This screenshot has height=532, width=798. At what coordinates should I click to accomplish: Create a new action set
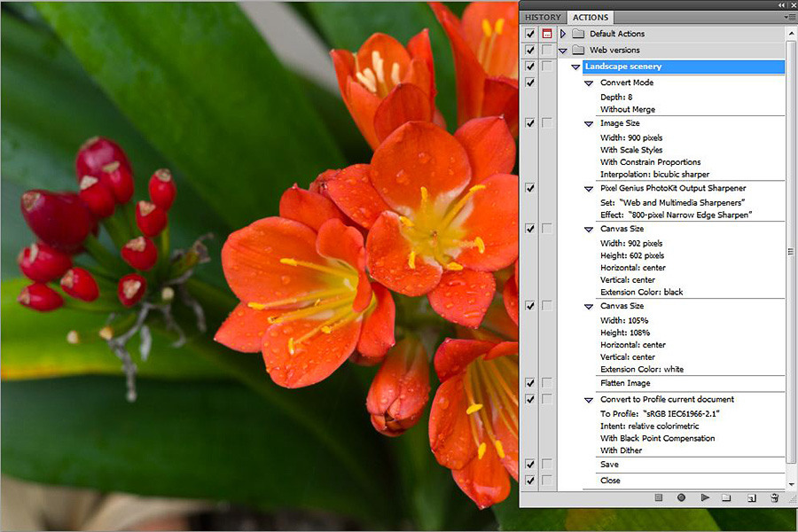[x=726, y=498]
